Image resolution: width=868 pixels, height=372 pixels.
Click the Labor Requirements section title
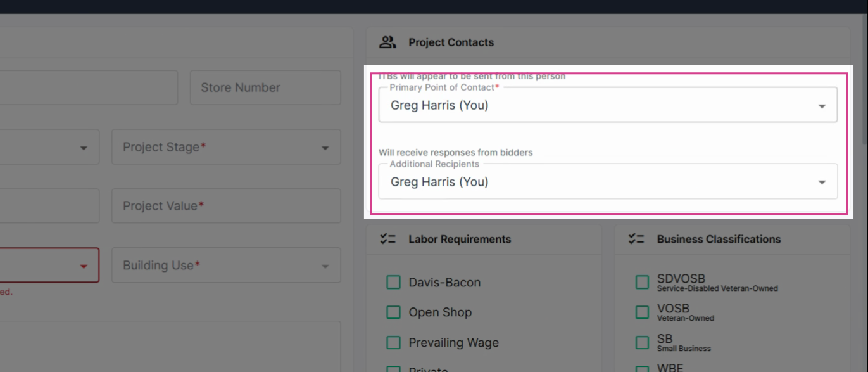[x=460, y=239]
